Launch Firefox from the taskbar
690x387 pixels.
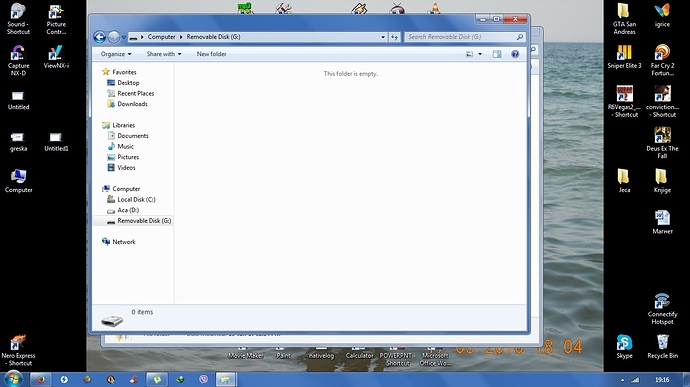click(40, 380)
